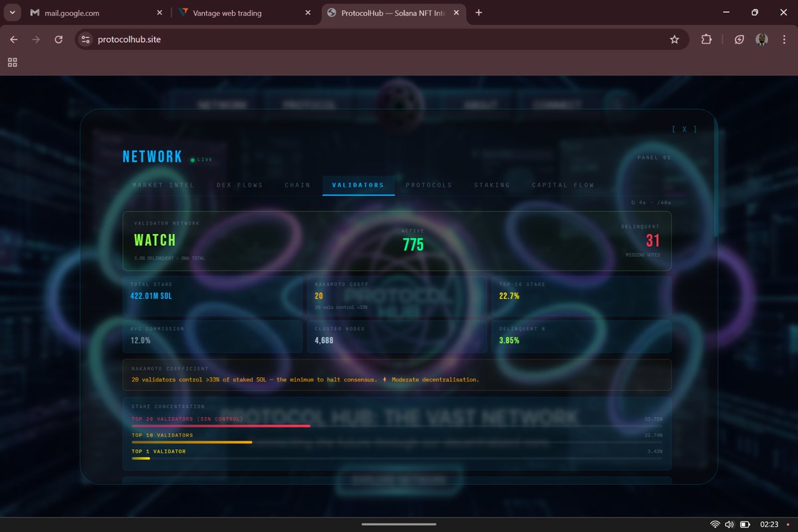Switch to the Staking tab

(x=492, y=185)
